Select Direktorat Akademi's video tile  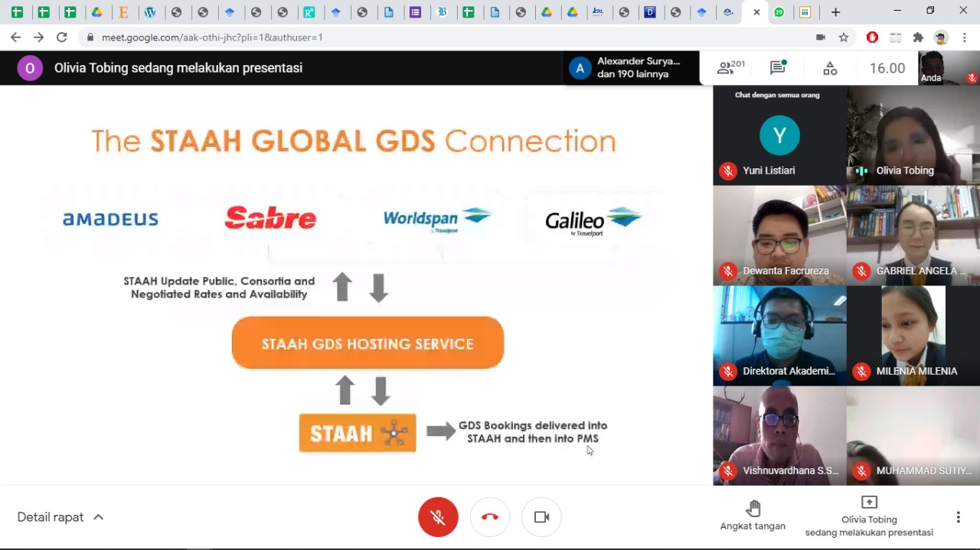tap(779, 335)
